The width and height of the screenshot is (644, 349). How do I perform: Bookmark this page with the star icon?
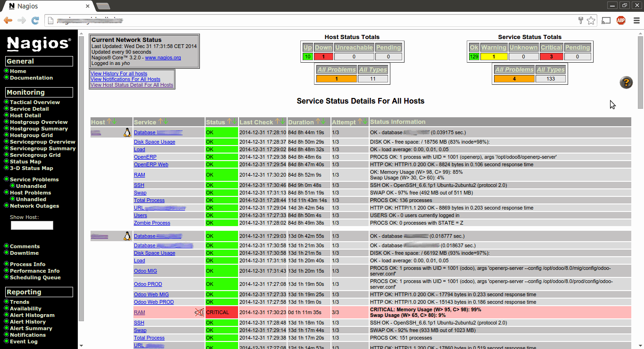591,20
